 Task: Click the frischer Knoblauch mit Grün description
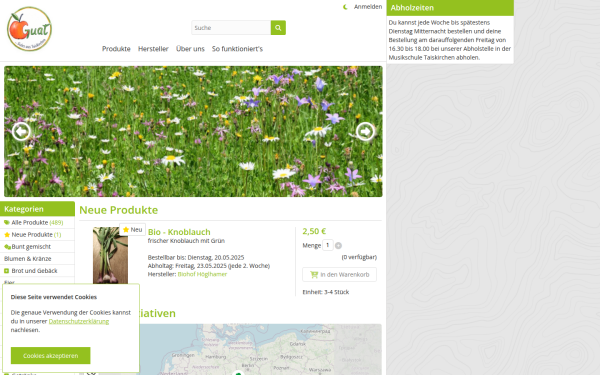186,241
